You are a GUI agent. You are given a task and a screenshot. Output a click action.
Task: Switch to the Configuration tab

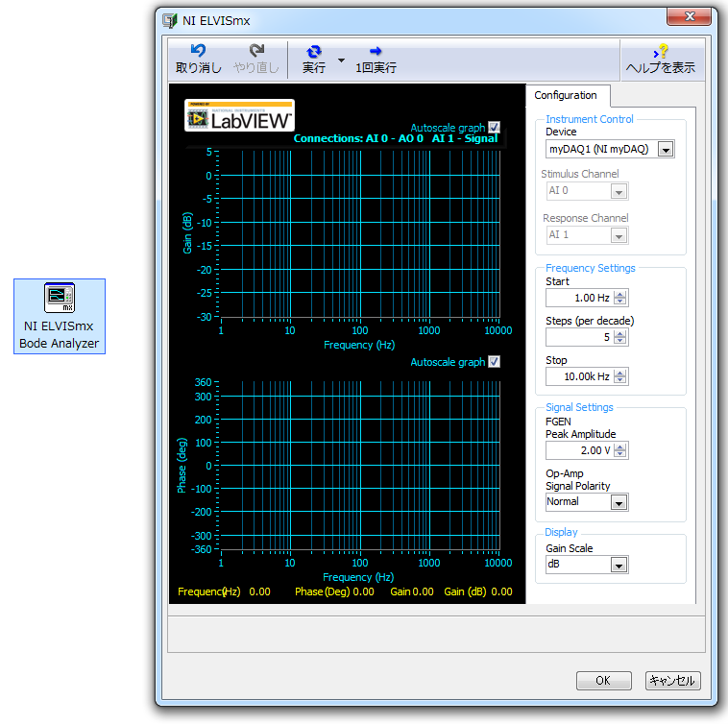(566, 95)
